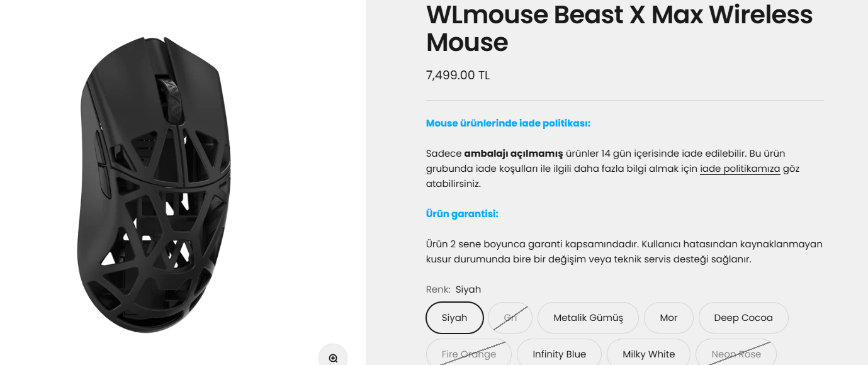Choose the unavailable Gri color option

pyautogui.click(x=510, y=318)
